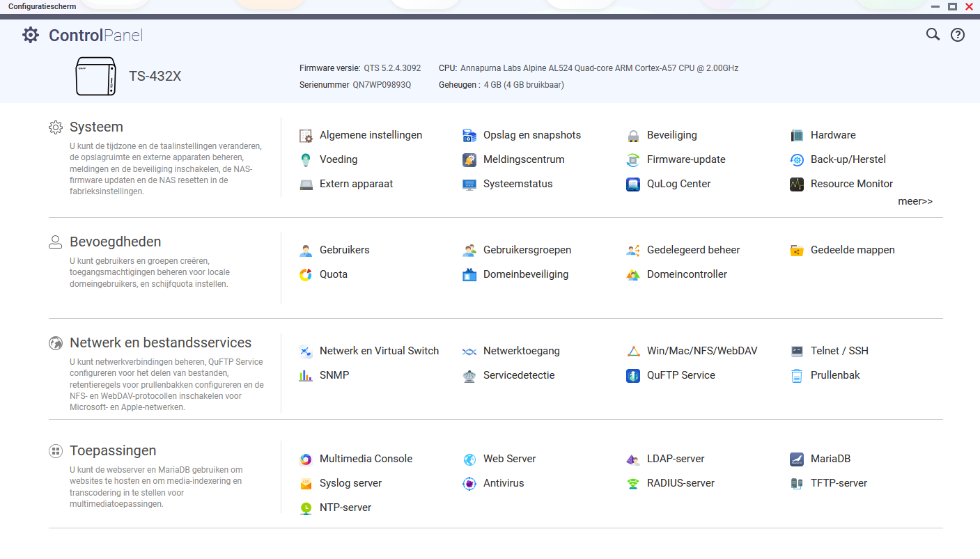Screen dimensions: 980x559
Task: Open the Bevoegdheden category heading
Action: (x=116, y=242)
